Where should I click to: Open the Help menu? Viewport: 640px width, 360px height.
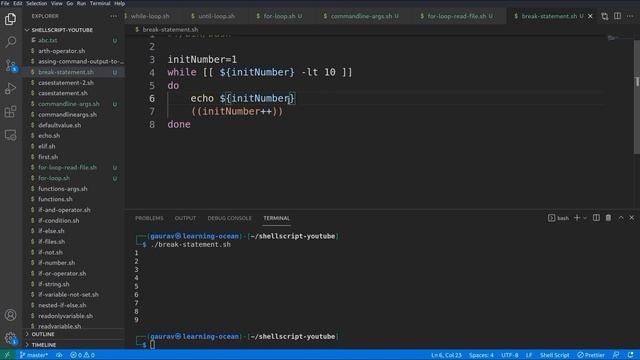(x=119, y=3)
